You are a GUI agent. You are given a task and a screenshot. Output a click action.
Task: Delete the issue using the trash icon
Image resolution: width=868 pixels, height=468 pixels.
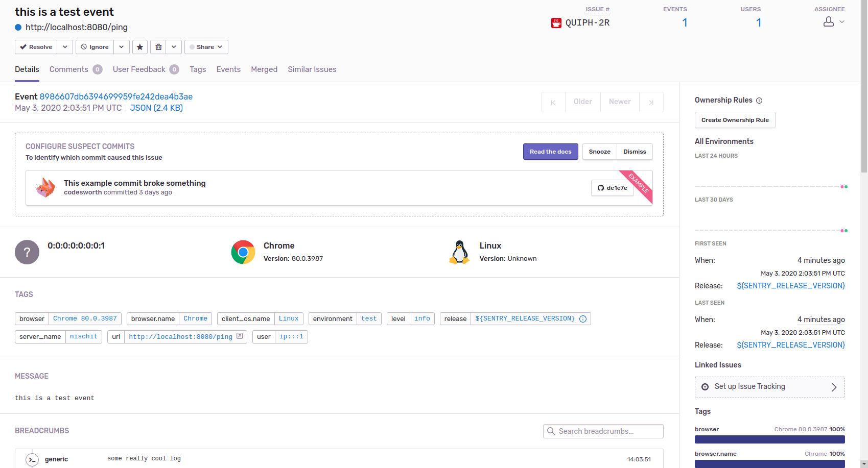(x=158, y=47)
